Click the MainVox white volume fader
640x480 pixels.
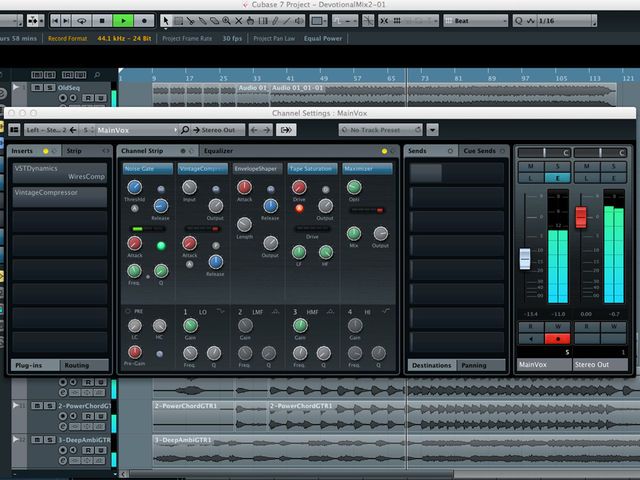pos(524,259)
